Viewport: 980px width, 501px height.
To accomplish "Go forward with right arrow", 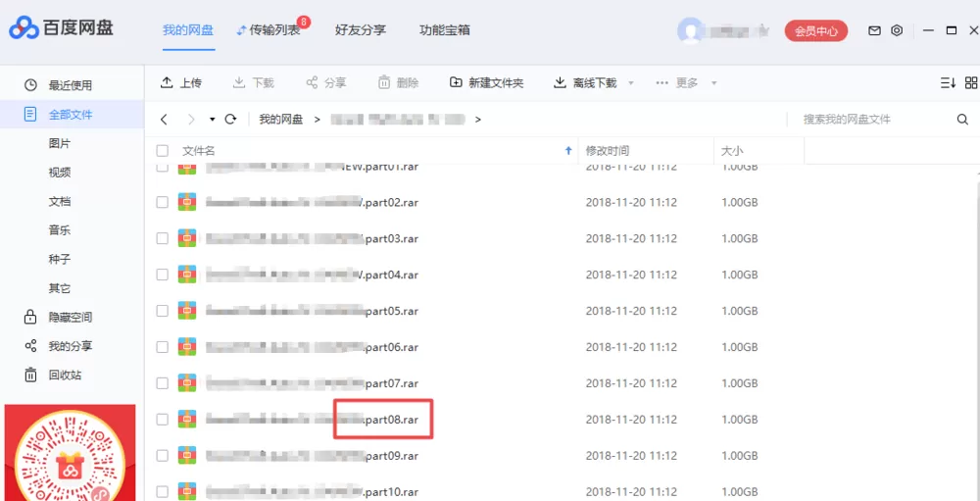I will pyautogui.click(x=191, y=119).
